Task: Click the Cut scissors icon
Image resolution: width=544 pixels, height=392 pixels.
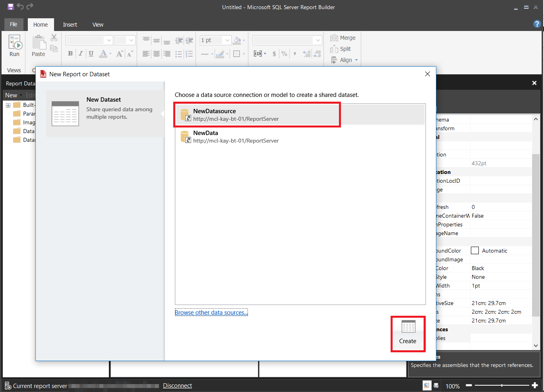Action: (54, 38)
